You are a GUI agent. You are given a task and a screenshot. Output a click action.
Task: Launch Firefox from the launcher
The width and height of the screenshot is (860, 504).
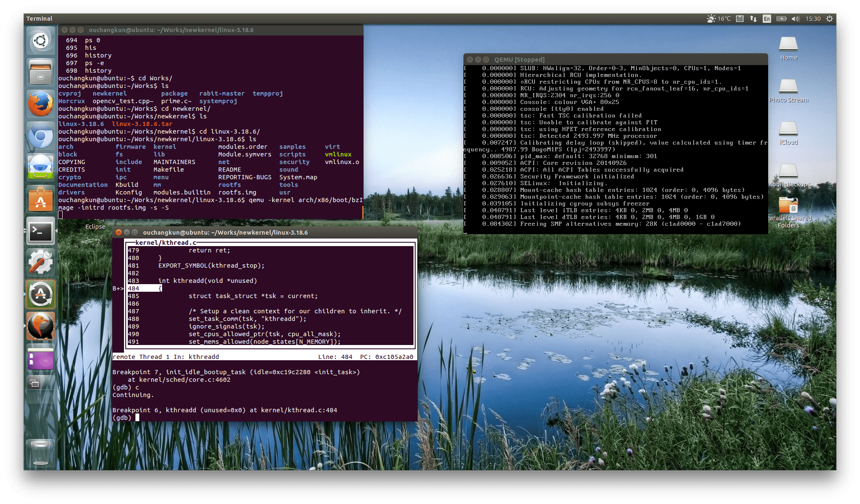coord(41,104)
